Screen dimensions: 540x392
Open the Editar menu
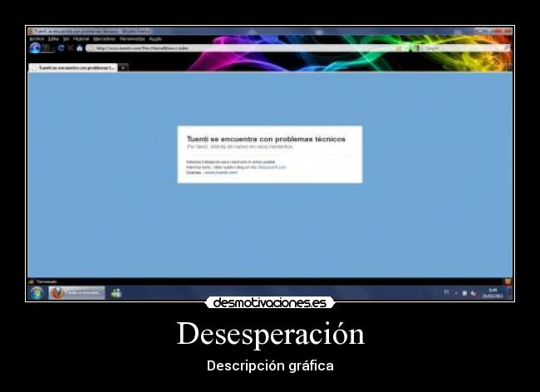click(x=53, y=39)
